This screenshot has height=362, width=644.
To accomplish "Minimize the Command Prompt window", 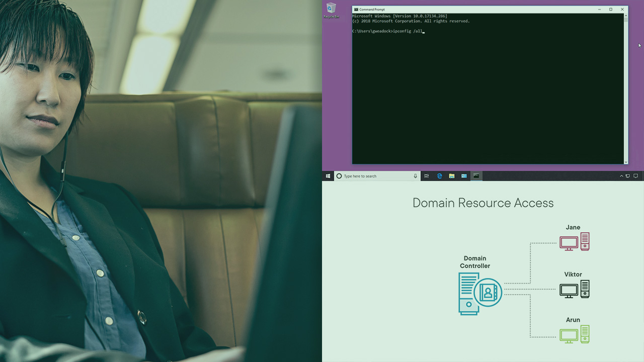I will [599, 9].
